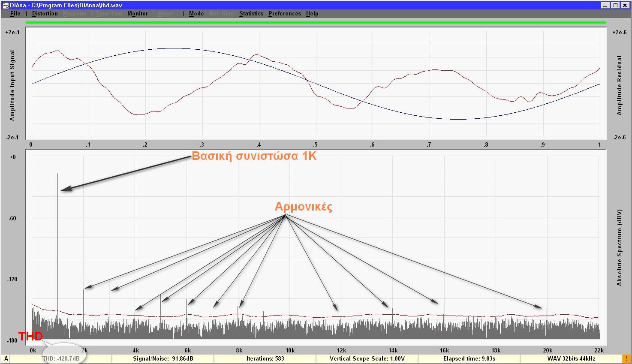This screenshot has width=632, height=364.
Task: Click the Elapsed time status field
Action: [469, 359]
